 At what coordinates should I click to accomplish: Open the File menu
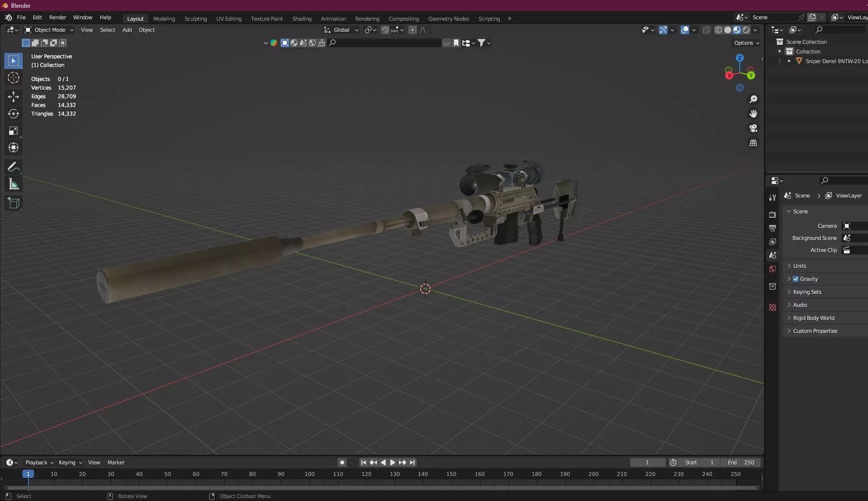coord(21,17)
